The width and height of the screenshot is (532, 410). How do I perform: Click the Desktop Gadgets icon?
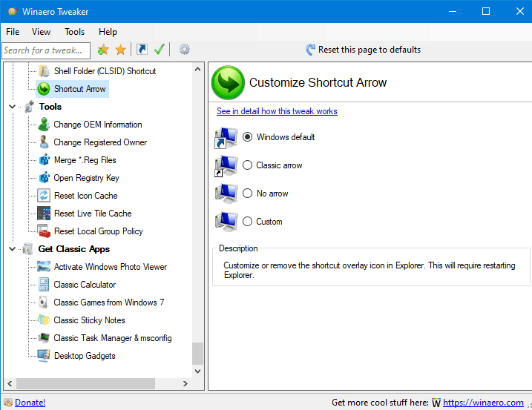[44, 356]
